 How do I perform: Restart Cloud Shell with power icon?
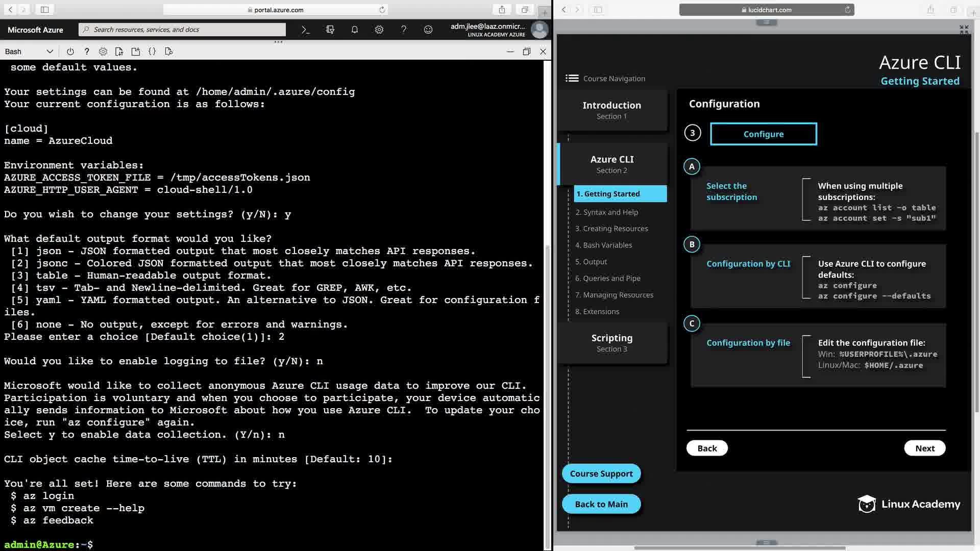70,52
